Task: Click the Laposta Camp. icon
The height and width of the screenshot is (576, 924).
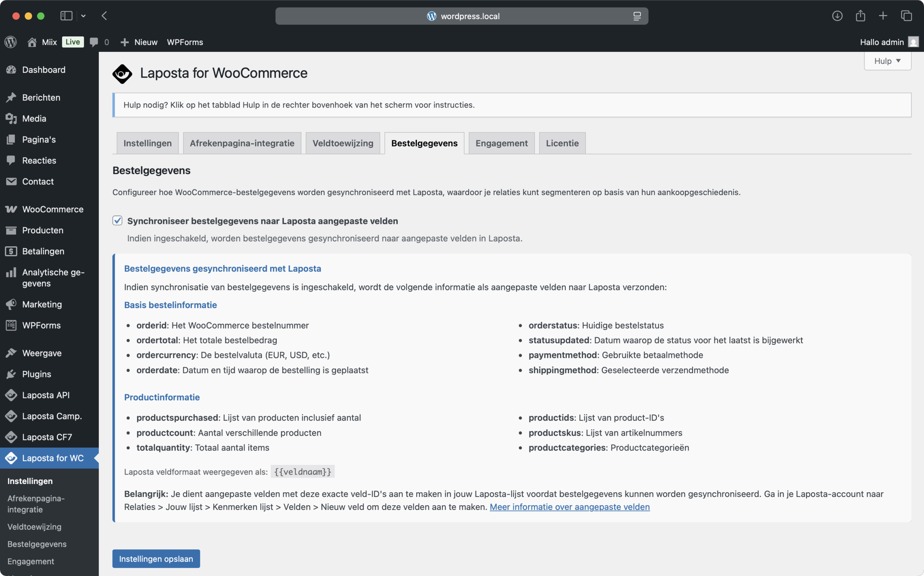Action: (11, 416)
